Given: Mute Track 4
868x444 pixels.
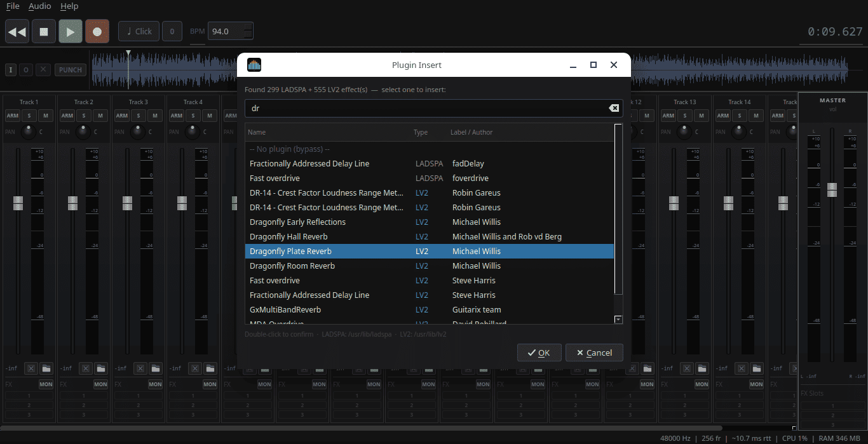Looking at the screenshot, I should pyautogui.click(x=209, y=116).
